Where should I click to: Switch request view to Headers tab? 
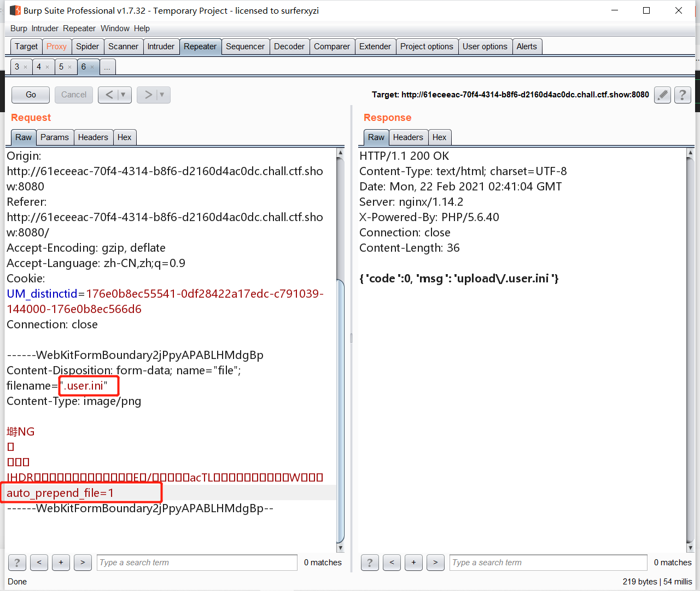(x=93, y=137)
